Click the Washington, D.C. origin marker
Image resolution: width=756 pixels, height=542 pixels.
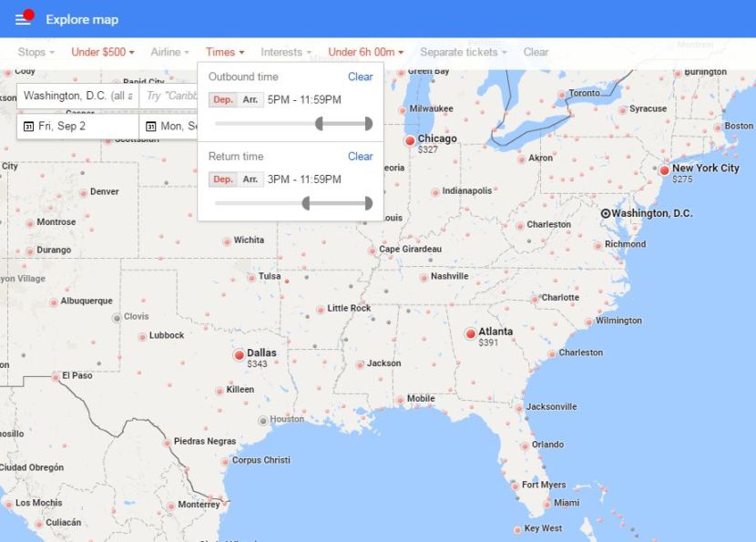[x=606, y=213]
